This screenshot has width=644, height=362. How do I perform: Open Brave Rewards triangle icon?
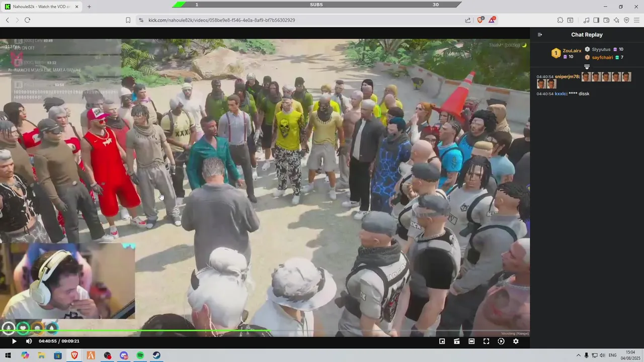click(x=493, y=20)
